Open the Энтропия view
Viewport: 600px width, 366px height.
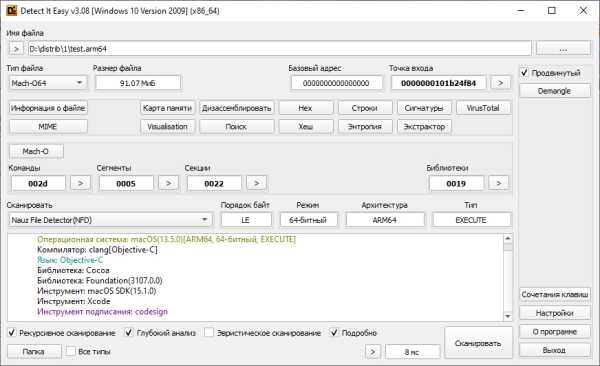(x=365, y=126)
